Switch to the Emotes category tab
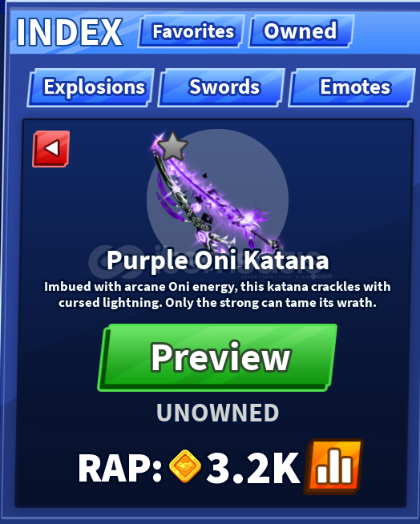This screenshot has height=524, width=420. coord(352,87)
